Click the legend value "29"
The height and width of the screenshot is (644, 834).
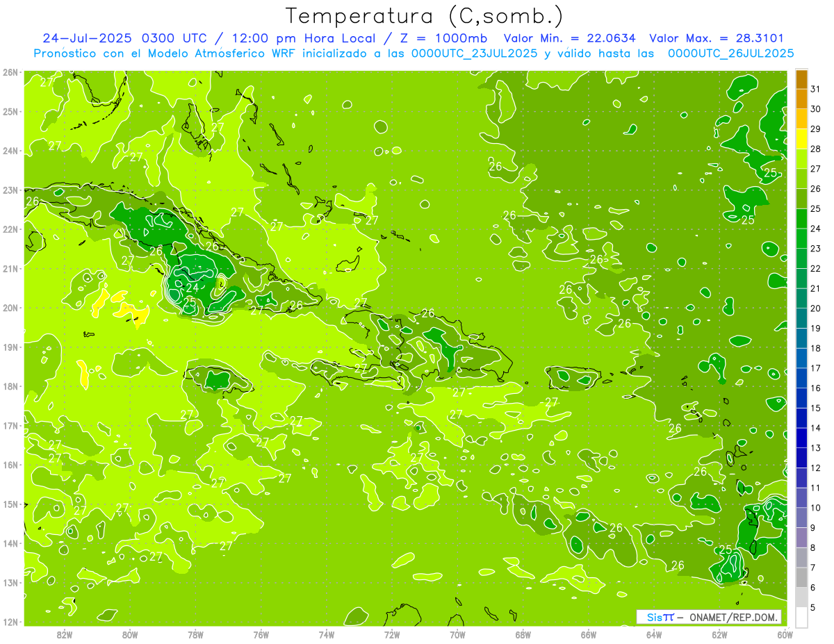point(815,129)
